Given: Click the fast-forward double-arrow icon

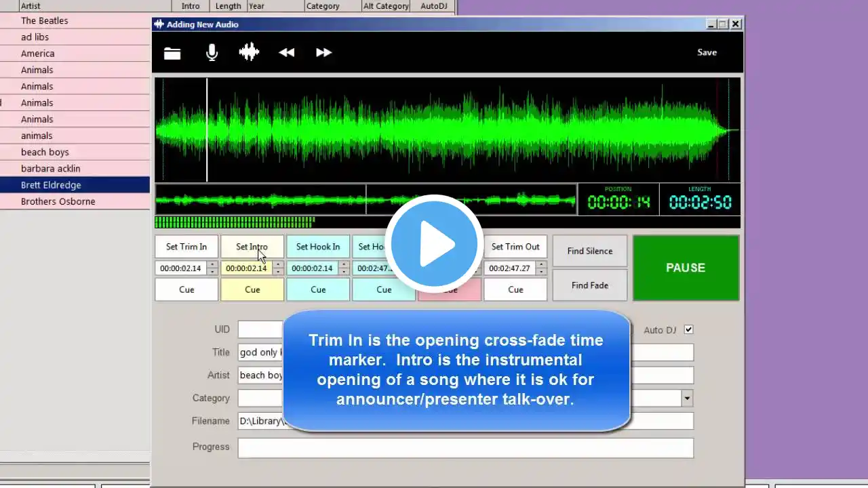Looking at the screenshot, I should (x=324, y=52).
